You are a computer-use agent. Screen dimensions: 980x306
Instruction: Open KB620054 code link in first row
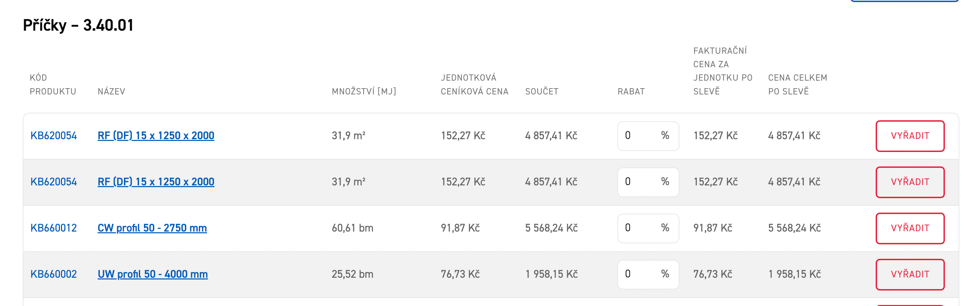pos(54,135)
